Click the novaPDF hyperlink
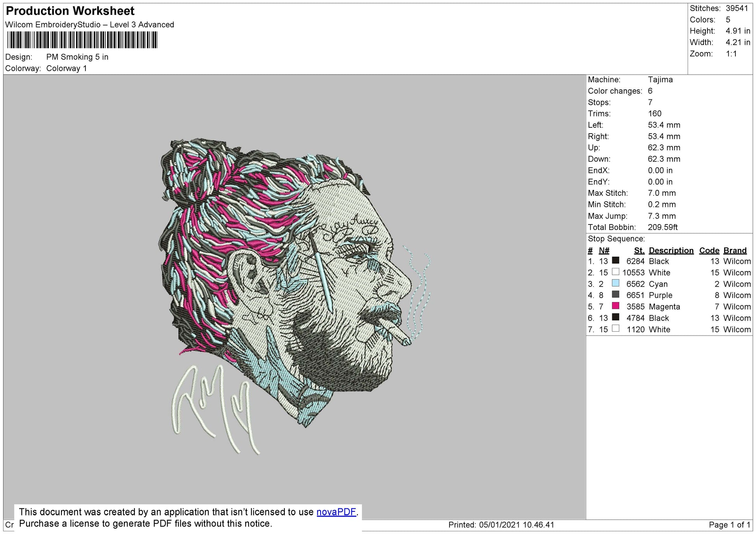 [x=336, y=512]
